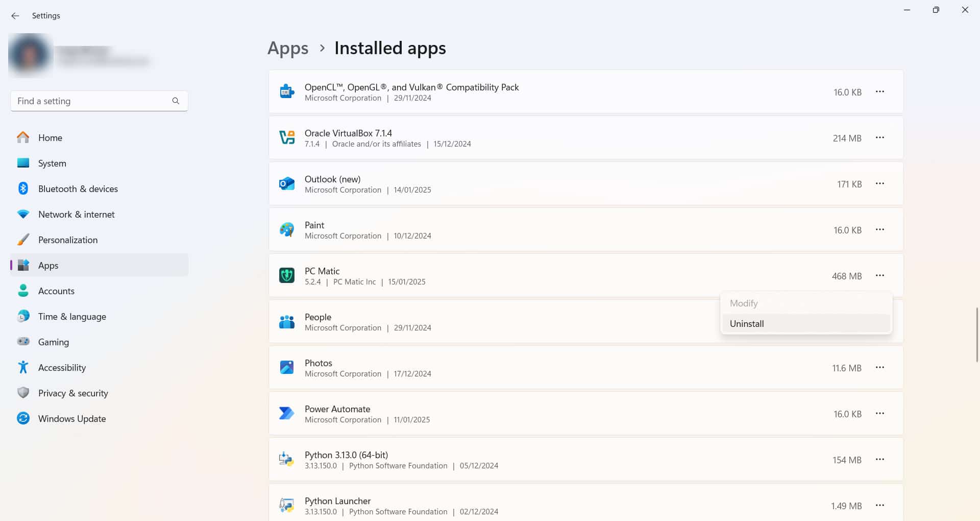Screen dimensions: 980x521
Task: Go to Bluetooth & devices
Action: (x=99, y=188)
